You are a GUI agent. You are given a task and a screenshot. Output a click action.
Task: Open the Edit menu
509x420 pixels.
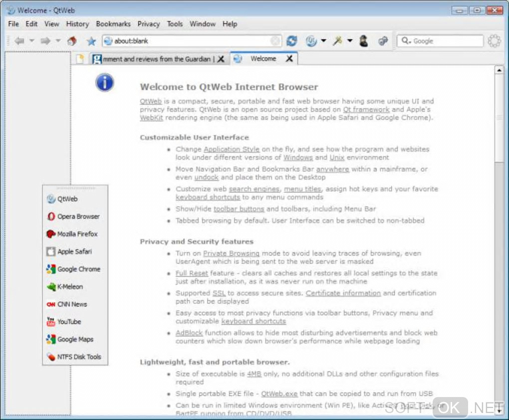[31, 24]
